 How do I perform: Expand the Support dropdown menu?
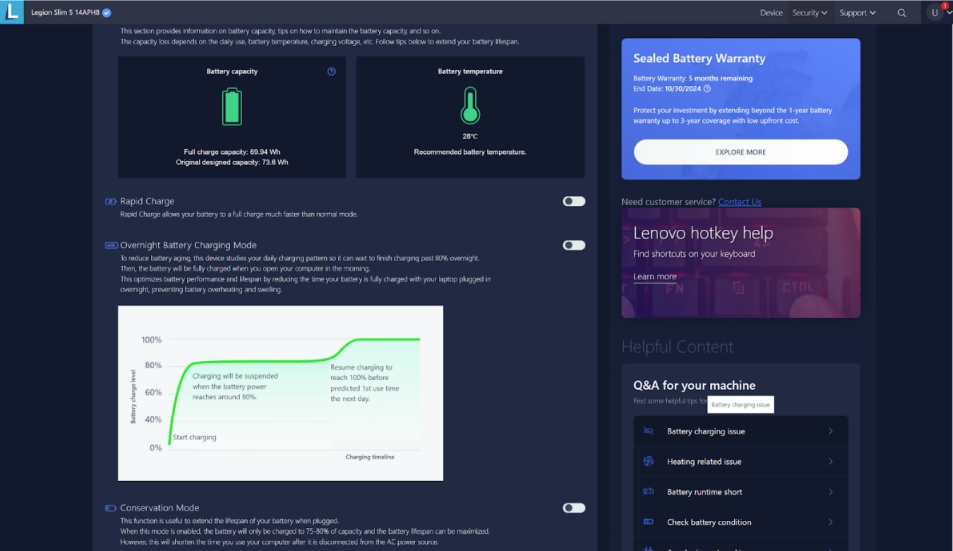click(858, 13)
